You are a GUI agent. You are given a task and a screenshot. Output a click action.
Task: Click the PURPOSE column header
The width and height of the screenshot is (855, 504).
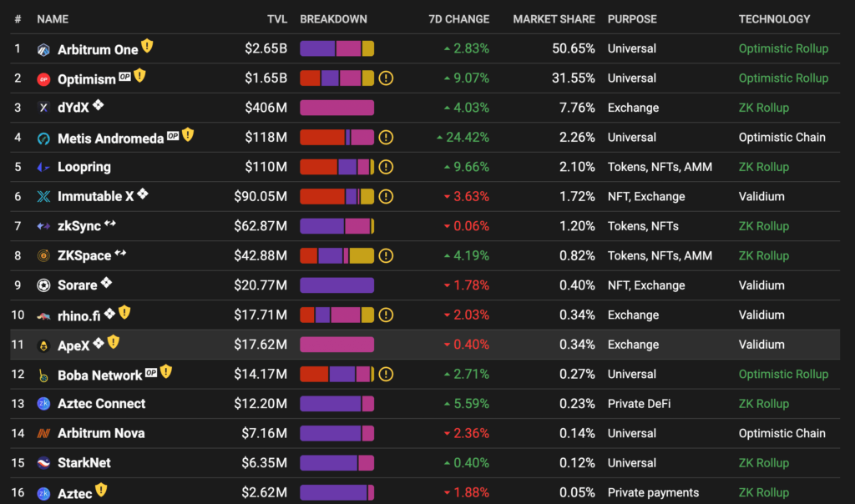633,19
